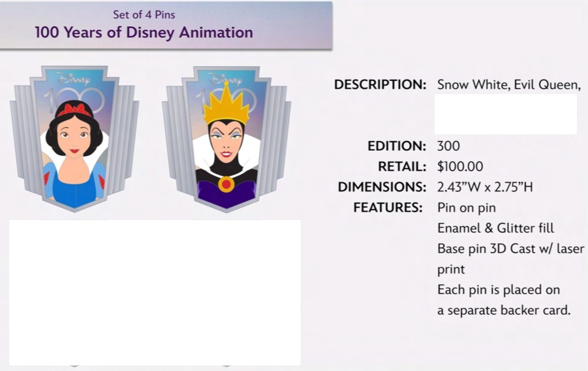Screen dimensions: 588x371
Task: Click the EDITION label
Action: point(397,146)
